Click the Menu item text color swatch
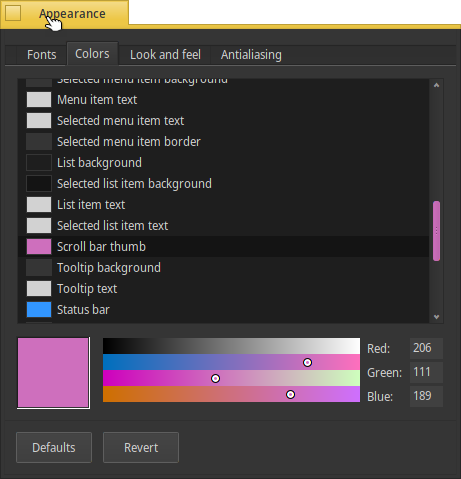This screenshot has width=461, height=479. point(39,100)
